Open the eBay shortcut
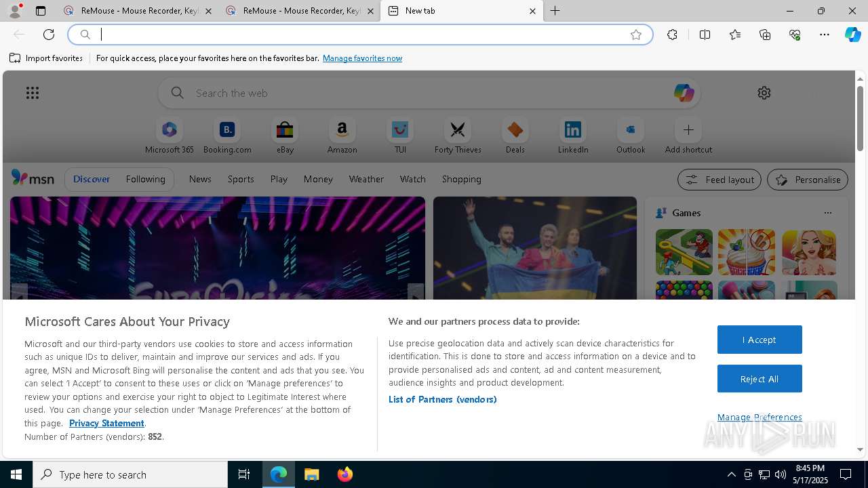Screen dimensions: 868x488 tap(285, 136)
